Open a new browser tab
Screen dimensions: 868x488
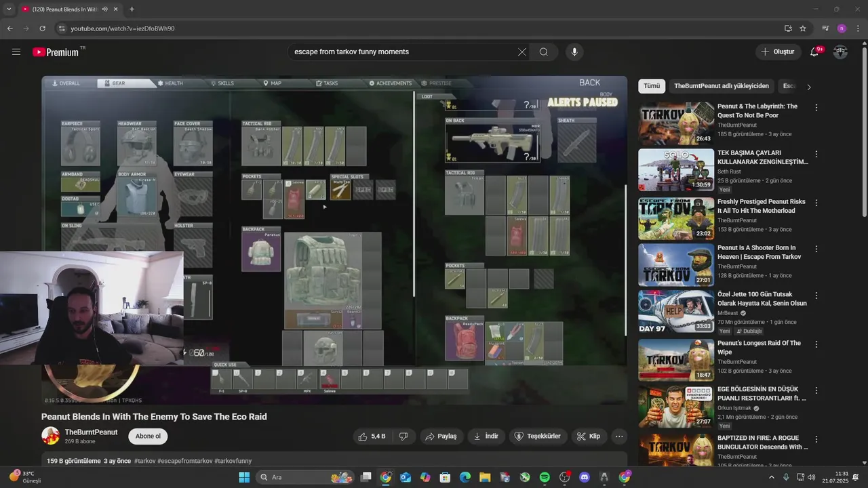pos(132,9)
